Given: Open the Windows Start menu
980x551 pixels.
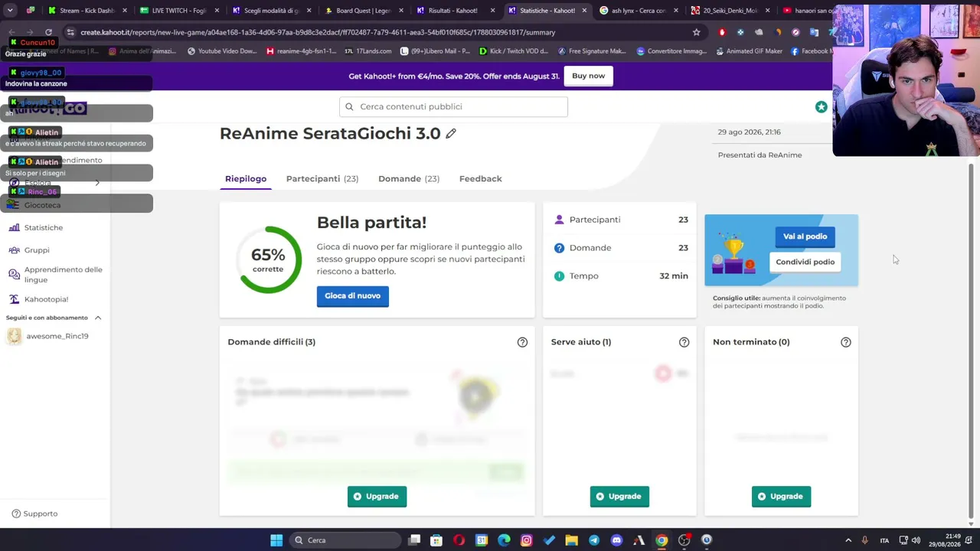Looking at the screenshot, I should [x=276, y=540].
